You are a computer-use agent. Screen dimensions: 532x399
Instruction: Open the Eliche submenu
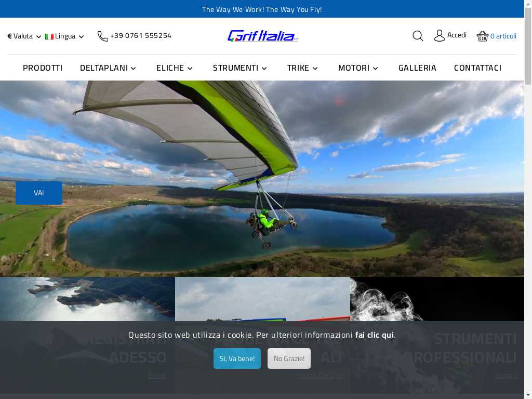(x=175, y=68)
